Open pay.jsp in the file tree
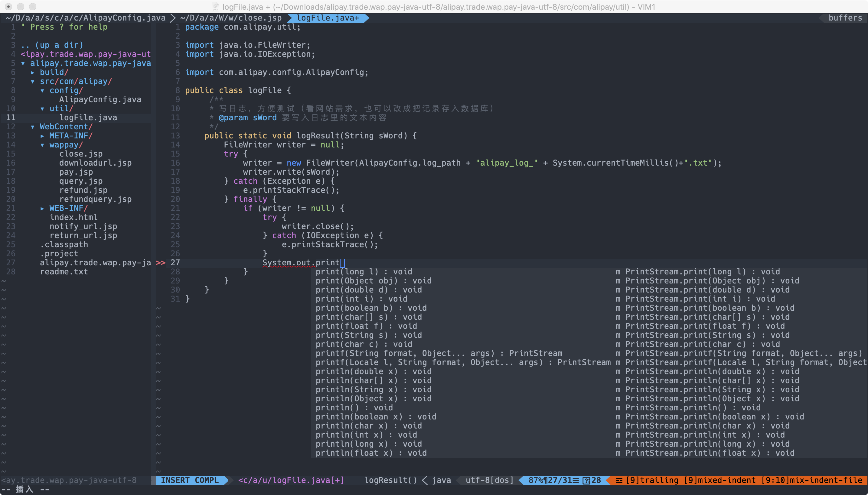The image size is (868, 495). (76, 172)
